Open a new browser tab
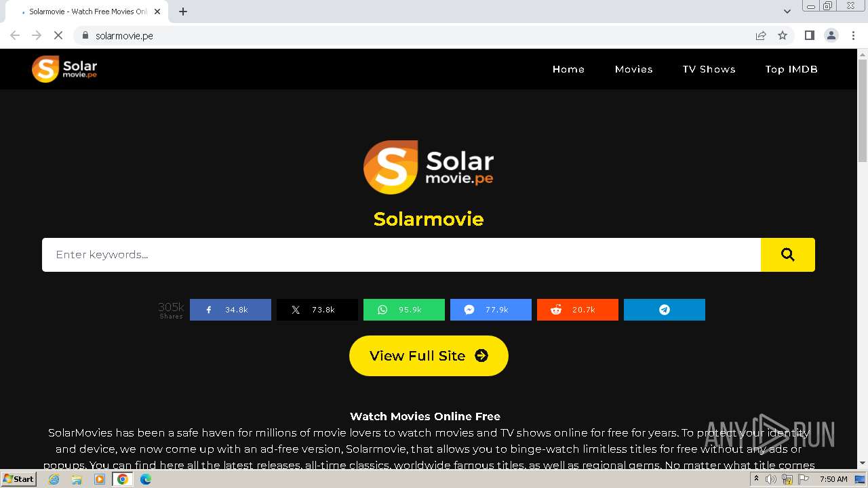The height and width of the screenshot is (488, 868). click(183, 12)
